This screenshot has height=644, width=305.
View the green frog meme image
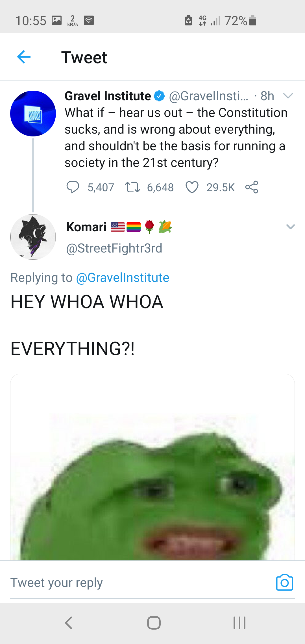[152, 480]
